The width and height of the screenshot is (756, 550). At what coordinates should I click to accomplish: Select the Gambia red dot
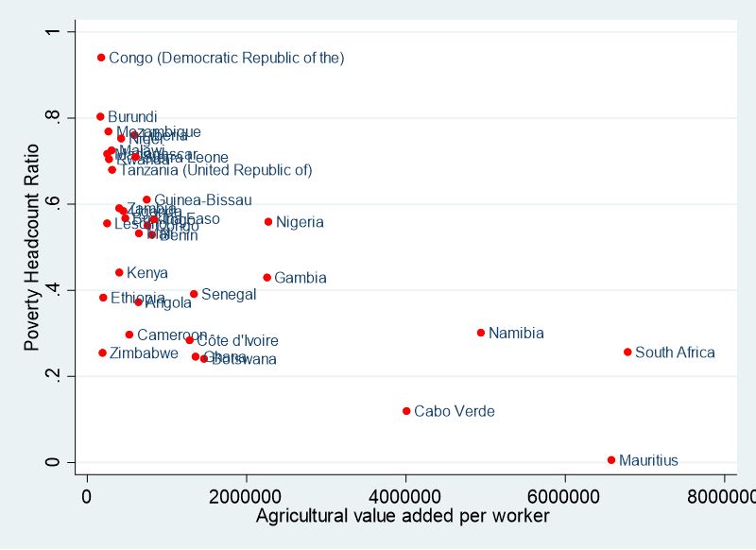coord(266,278)
